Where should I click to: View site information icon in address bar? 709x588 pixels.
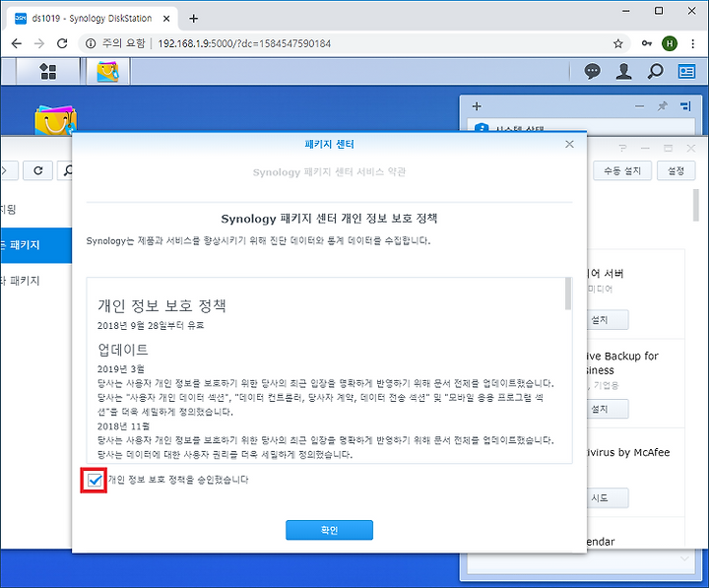(x=91, y=43)
